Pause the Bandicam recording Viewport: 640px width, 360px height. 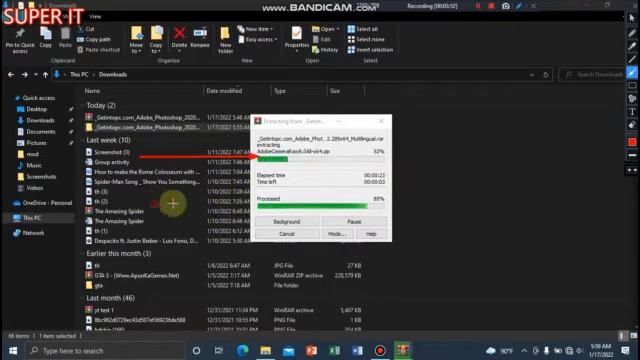coord(478,6)
